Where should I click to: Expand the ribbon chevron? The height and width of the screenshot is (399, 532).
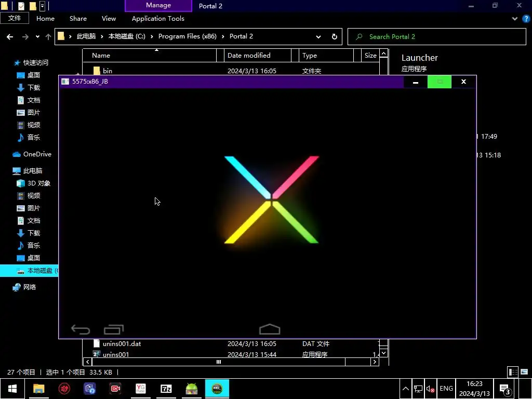coord(515,19)
